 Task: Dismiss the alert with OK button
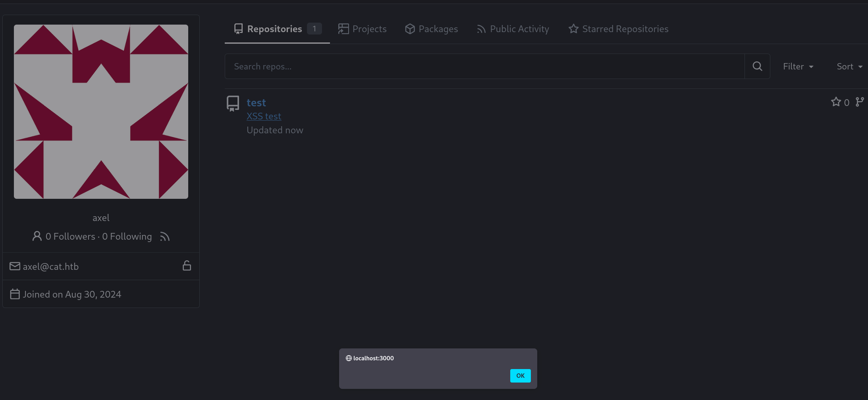click(520, 376)
